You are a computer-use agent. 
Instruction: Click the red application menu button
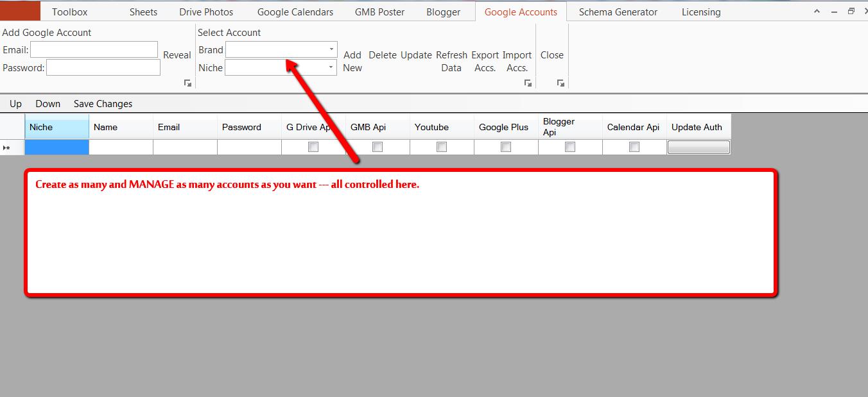pyautogui.click(x=20, y=11)
